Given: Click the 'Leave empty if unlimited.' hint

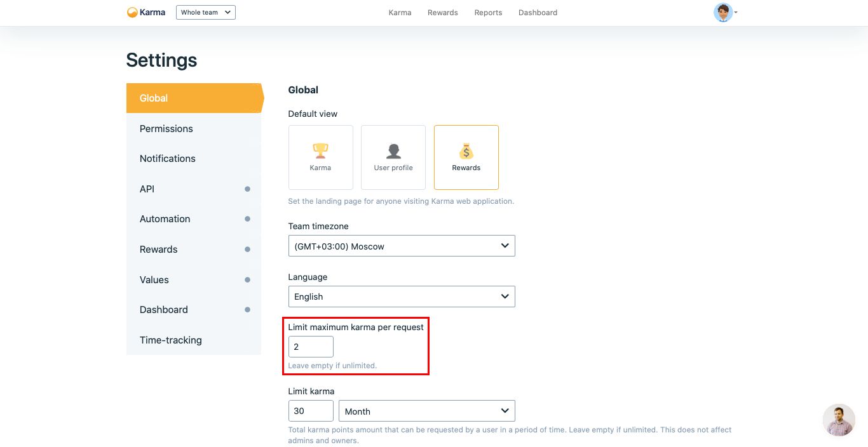Looking at the screenshot, I should [332, 366].
